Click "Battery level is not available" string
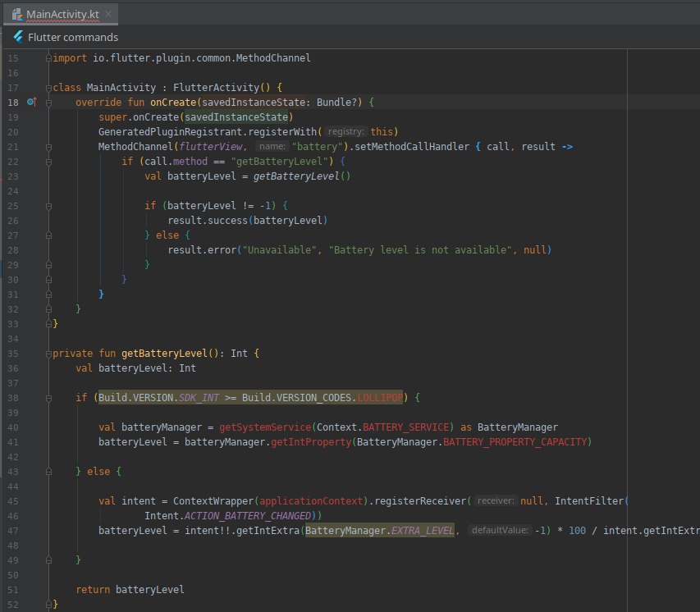This screenshot has height=612, width=700. pos(420,250)
